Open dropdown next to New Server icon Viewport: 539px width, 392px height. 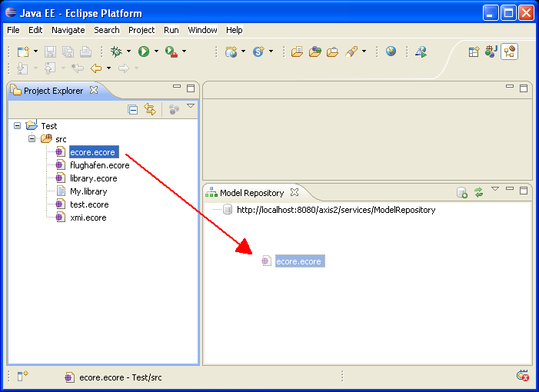pyautogui.click(x=244, y=51)
